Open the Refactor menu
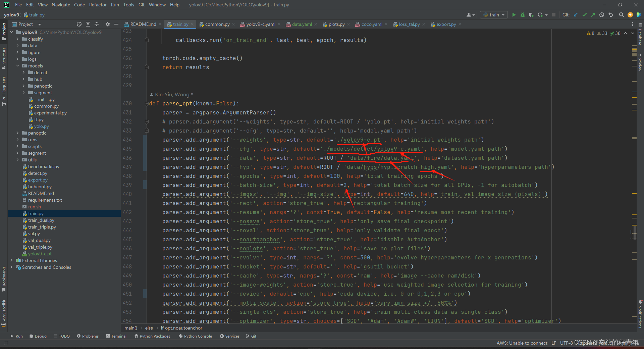Image resolution: width=644 pixels, height=349 pixels. tap(98, 5)
